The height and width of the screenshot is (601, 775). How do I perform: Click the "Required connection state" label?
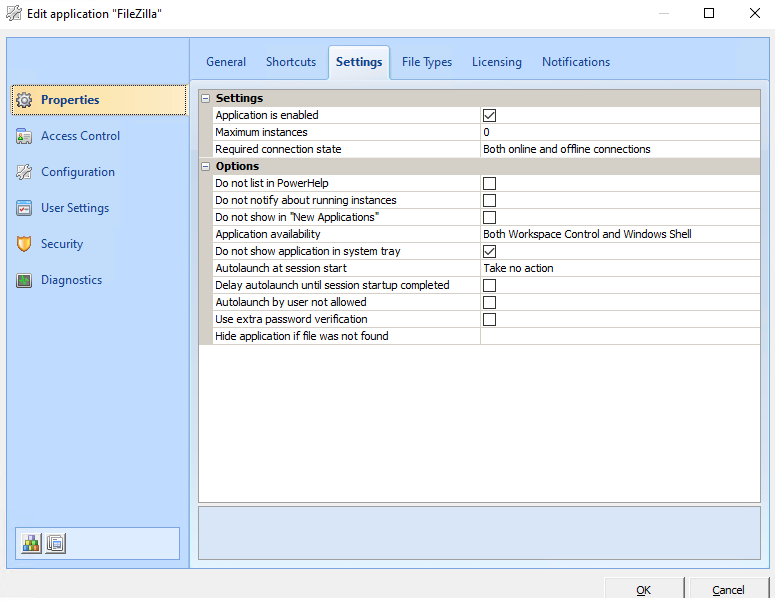click(278, 149)
